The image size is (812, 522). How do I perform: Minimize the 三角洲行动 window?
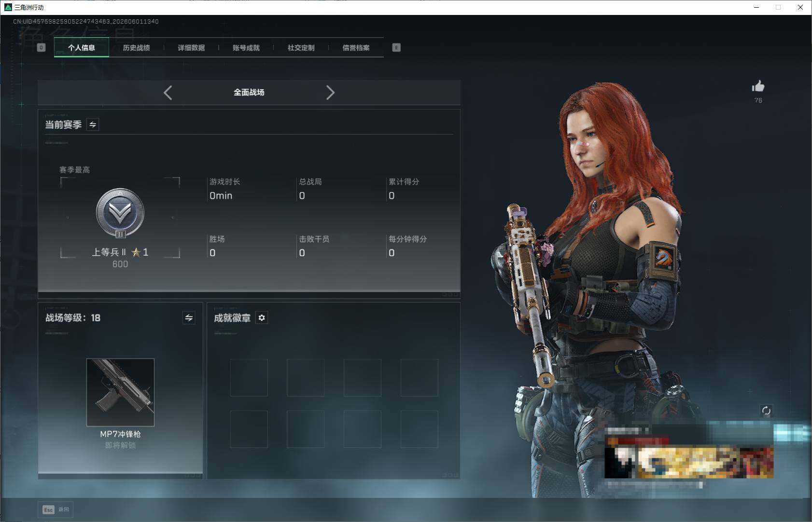(756, 7)
